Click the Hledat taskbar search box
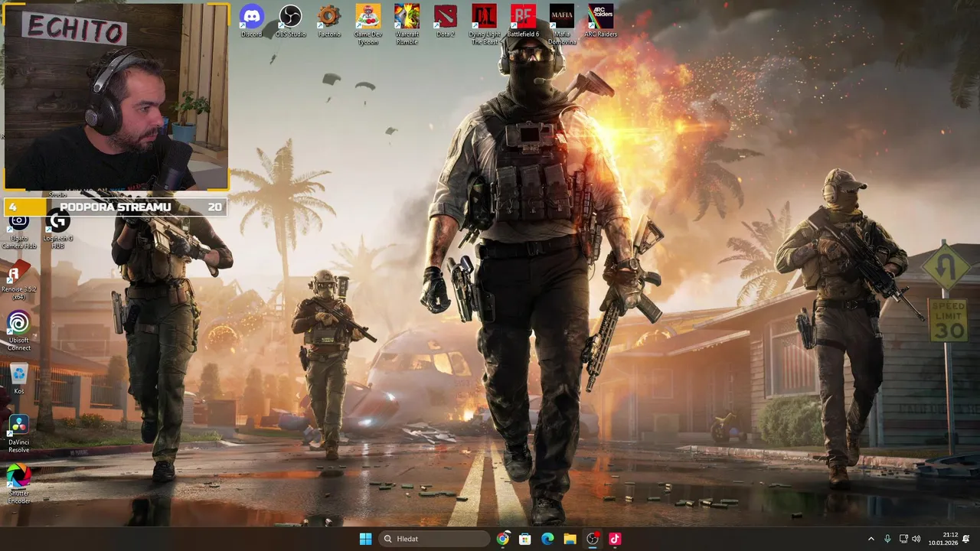This screenshot has height=551, width=980. click(434, 539)
